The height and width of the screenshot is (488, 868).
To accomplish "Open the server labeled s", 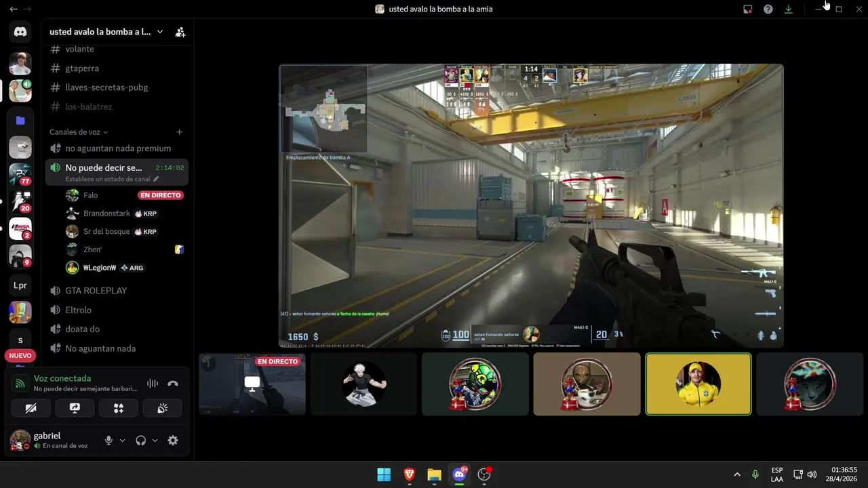I will tap(20, 340).
